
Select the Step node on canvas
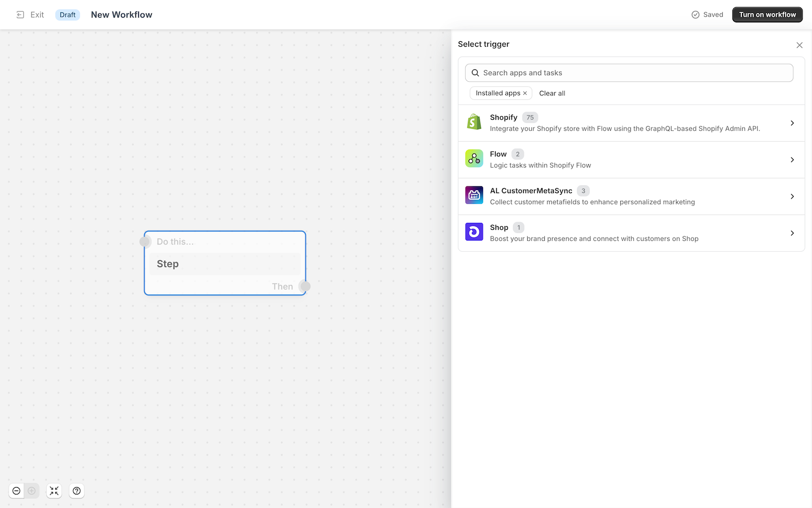pos(224,264)
